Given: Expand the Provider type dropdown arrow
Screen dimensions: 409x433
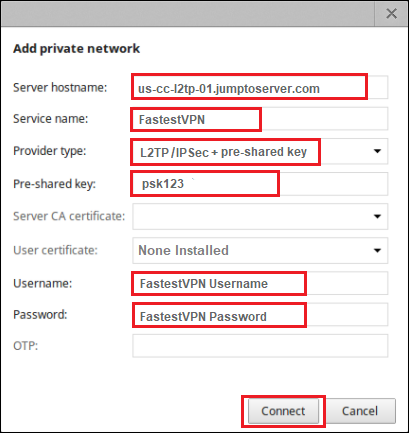Looking at the screenshot, I should [x=377, y=151].
